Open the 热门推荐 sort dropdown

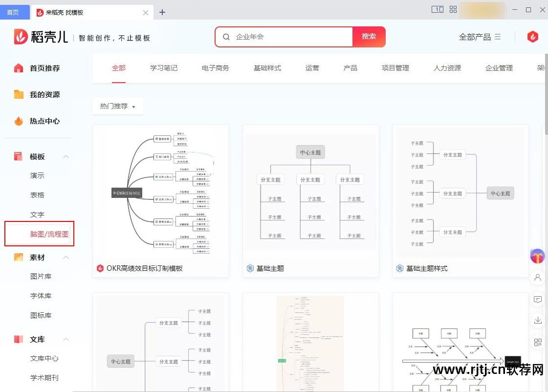click(118, 106)
